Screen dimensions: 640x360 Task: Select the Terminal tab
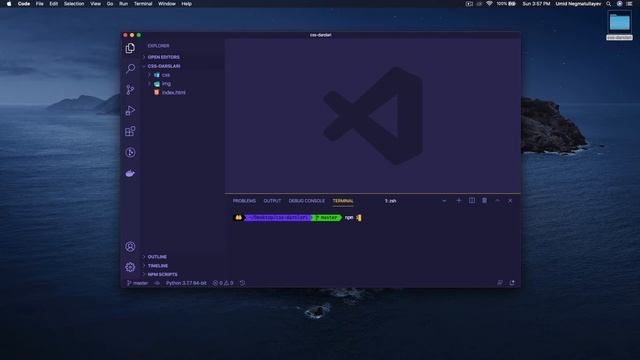343,201
